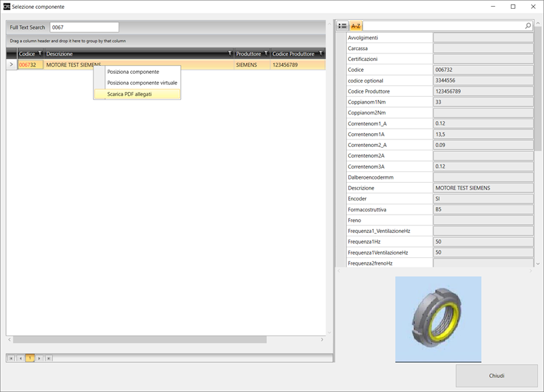Viewport: 544px width, 392px height.
Task: Sort by the Produttore column header
Action: [x=249, y=53]
